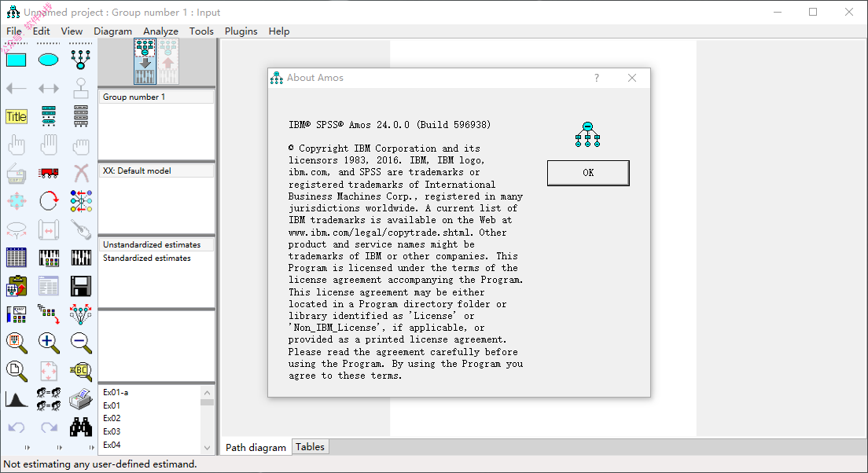868x473 pixels.
Task: Select the erase objects X tool
Action: (x=81, y=174)
